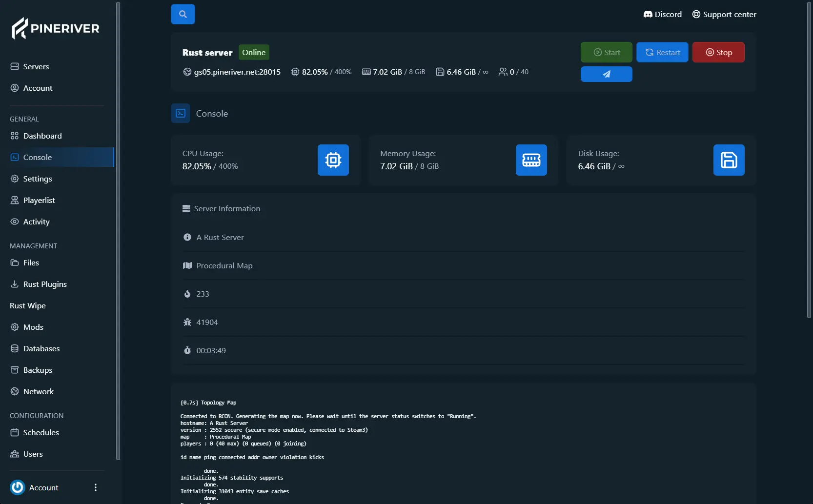Click the Server Information heading
Screen dimensions: 813x504
[x=222, y=208]
